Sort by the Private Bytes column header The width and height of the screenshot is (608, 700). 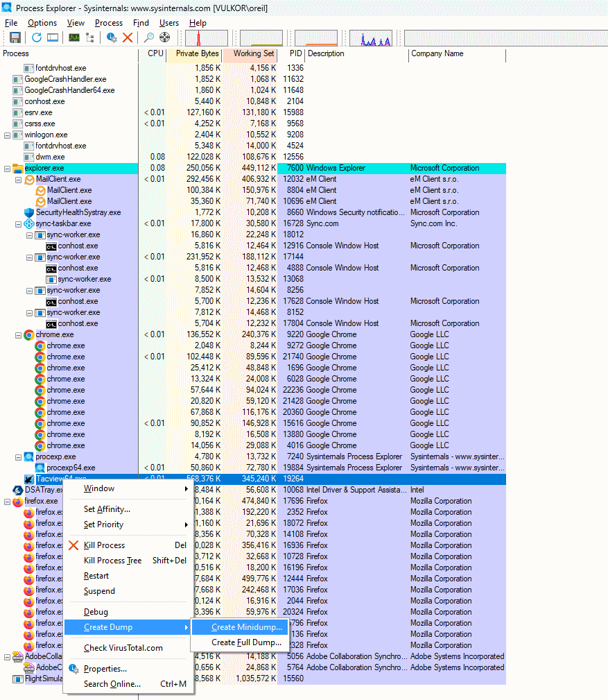(x=195, y=53)
